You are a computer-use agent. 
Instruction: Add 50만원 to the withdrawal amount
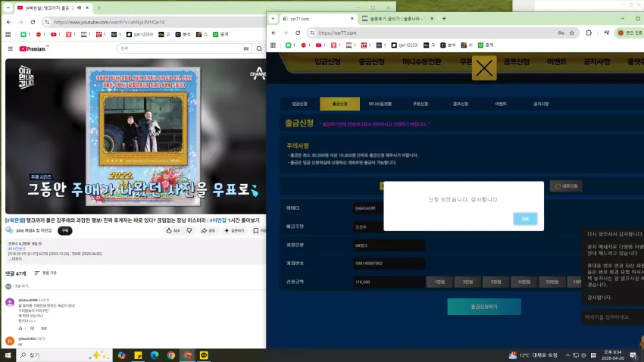tap(552, 282)
